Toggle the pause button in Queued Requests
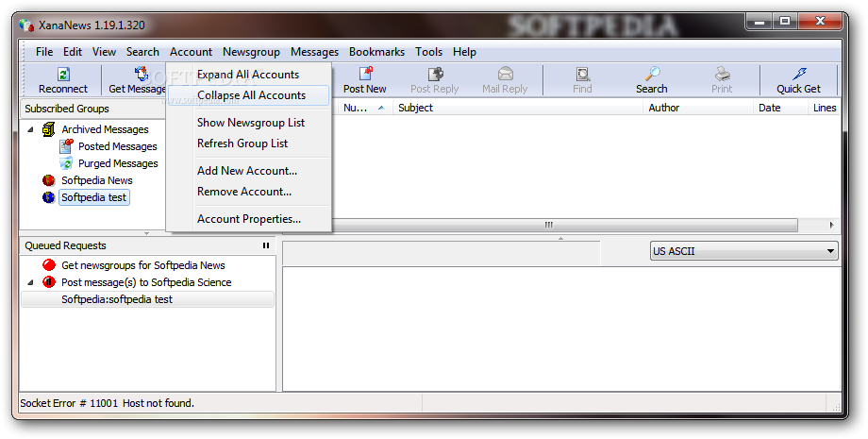 click(266, 245)
